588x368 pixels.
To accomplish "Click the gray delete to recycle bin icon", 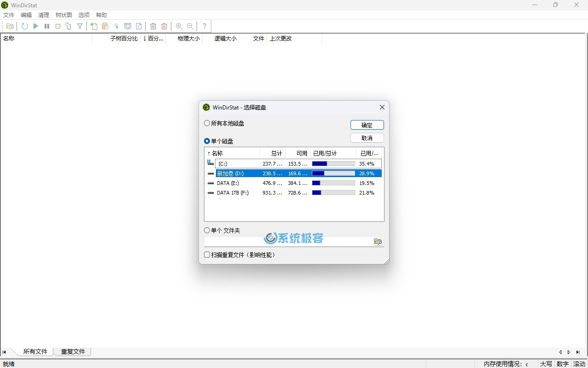I will 153,26.
